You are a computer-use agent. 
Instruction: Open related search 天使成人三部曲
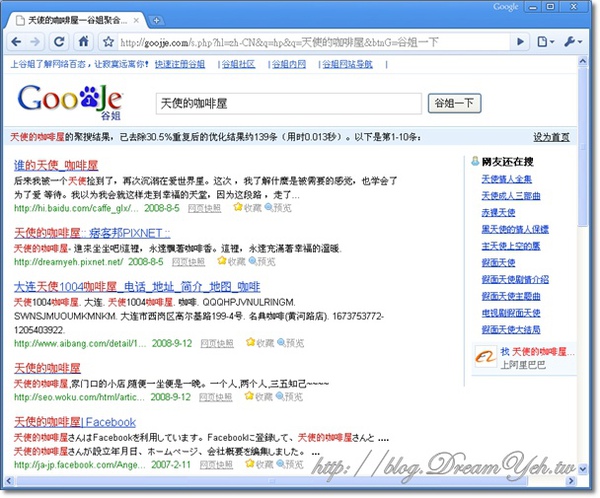click(511, 196)
